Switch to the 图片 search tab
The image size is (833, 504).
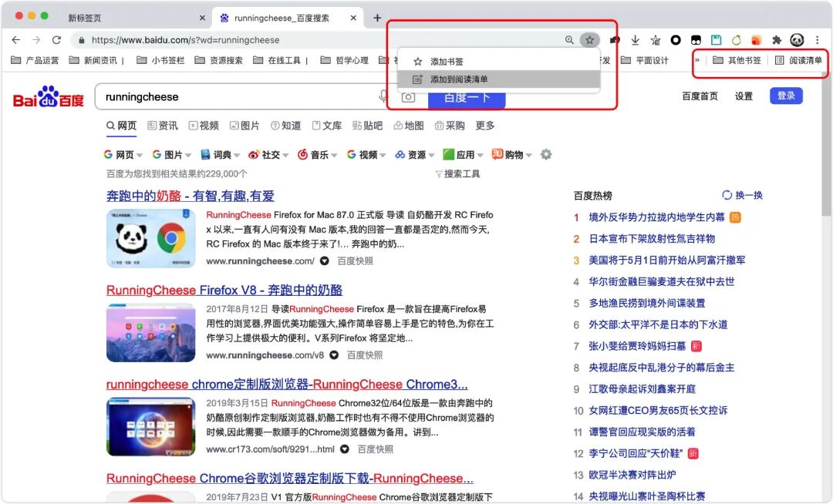pos(245,126)
